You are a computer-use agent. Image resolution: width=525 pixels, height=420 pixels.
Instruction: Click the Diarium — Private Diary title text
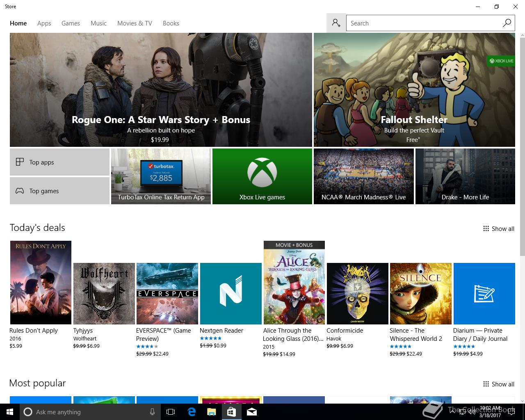tap(480, 335)
